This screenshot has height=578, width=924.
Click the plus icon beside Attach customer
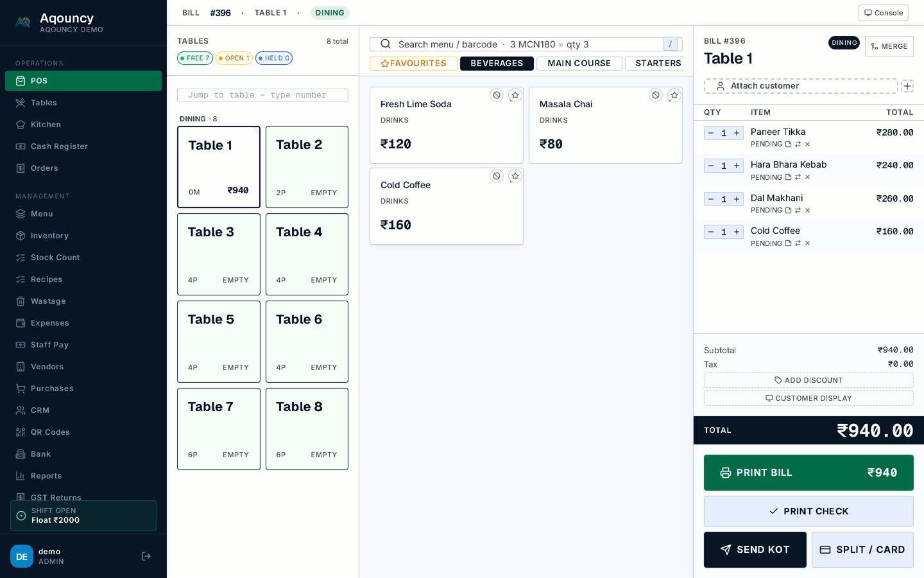[907, 86]
